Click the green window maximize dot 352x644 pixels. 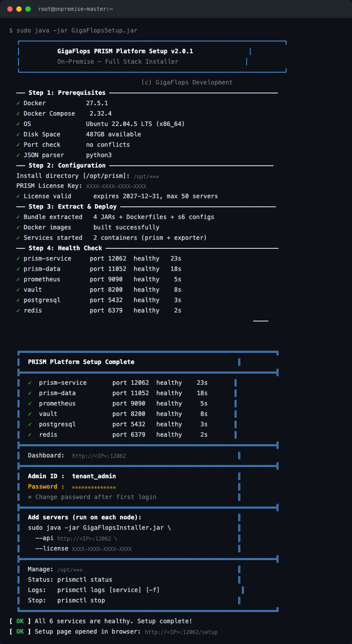28,9
